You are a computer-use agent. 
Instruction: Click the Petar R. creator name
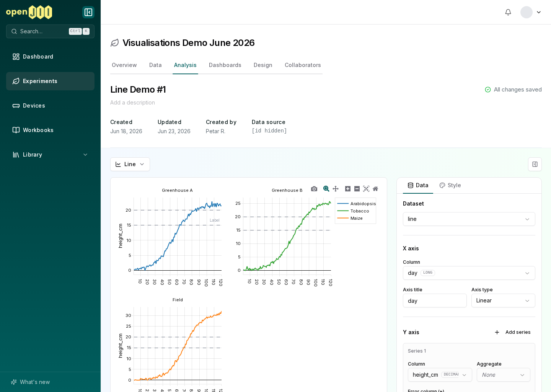click(215, 131)
